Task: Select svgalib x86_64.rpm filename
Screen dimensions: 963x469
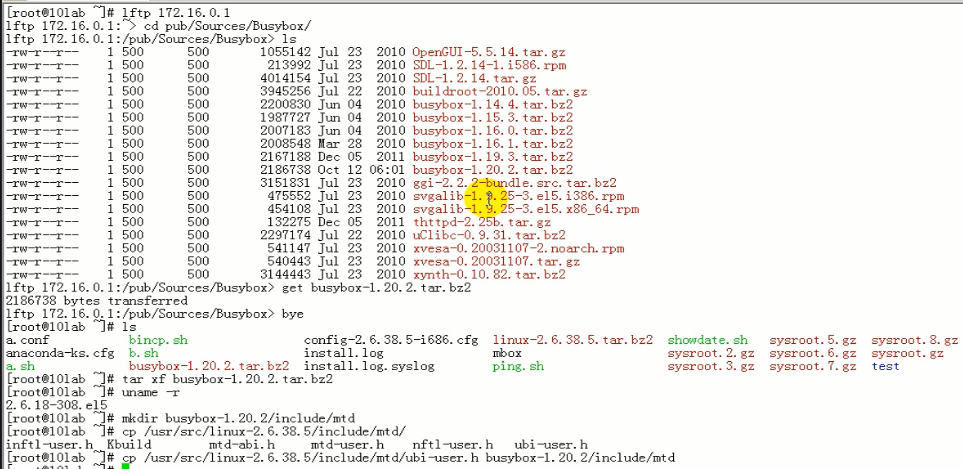Action: (526, 209)
